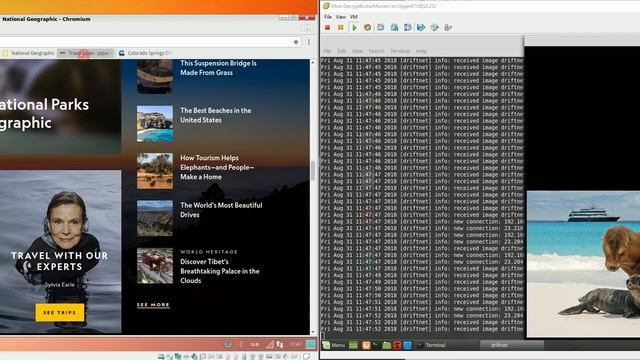Viewport: 640px width, 360px height.
Task: Select the driftnet taskbar entry
Action: point(512,345)
